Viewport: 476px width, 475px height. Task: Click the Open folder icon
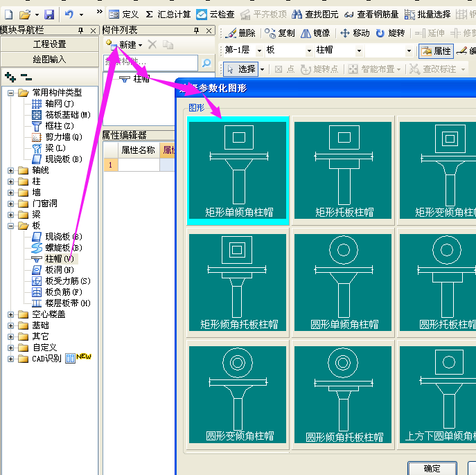[25, 15]
